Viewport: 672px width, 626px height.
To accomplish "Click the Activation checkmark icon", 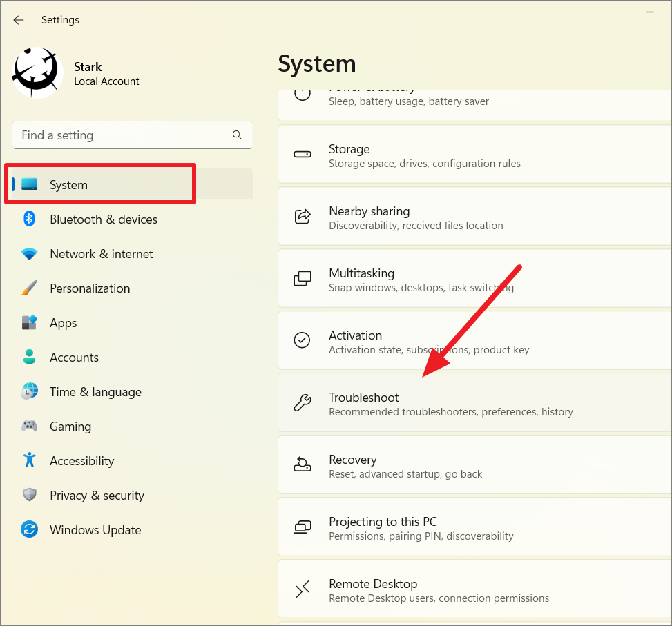I will 302,340.
